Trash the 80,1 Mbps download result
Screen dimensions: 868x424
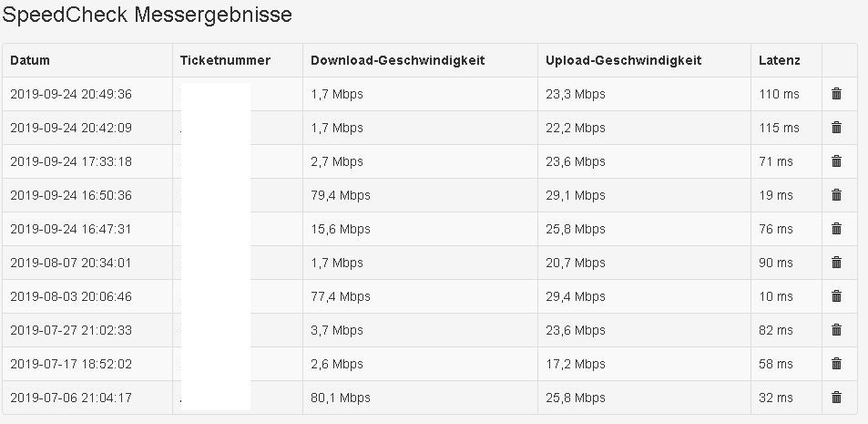pyautogui.click(x=836, y=398)
